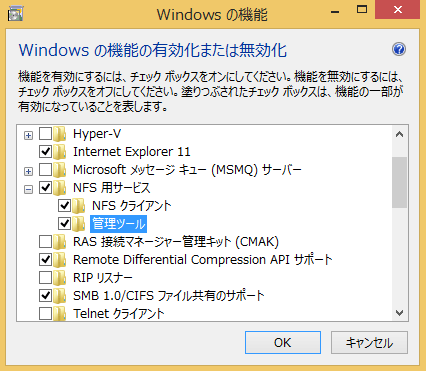Click the 管理ツール folder icon

pyautogui.click(x=79, y=224)
